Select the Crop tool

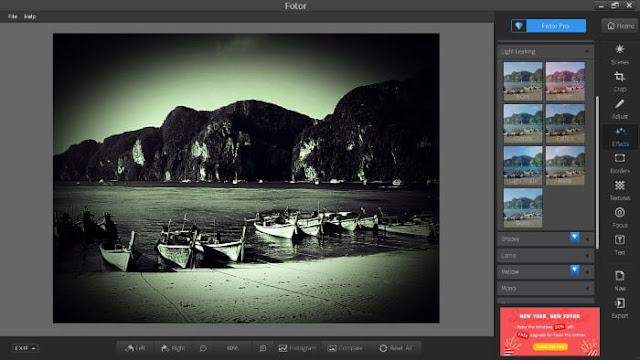tap(620, 82)
